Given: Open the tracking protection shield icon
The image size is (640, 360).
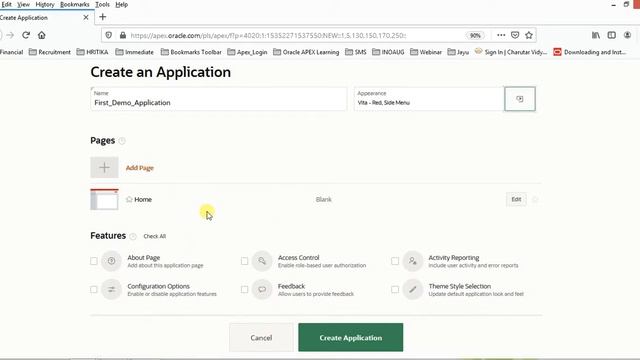Looking at the screenshot, I should tap(109, 35).
